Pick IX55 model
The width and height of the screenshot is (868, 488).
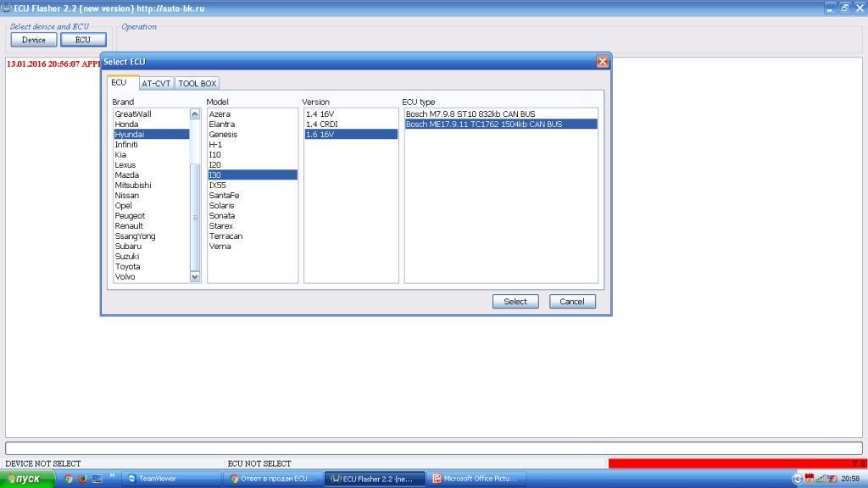[x=253, y=186]
